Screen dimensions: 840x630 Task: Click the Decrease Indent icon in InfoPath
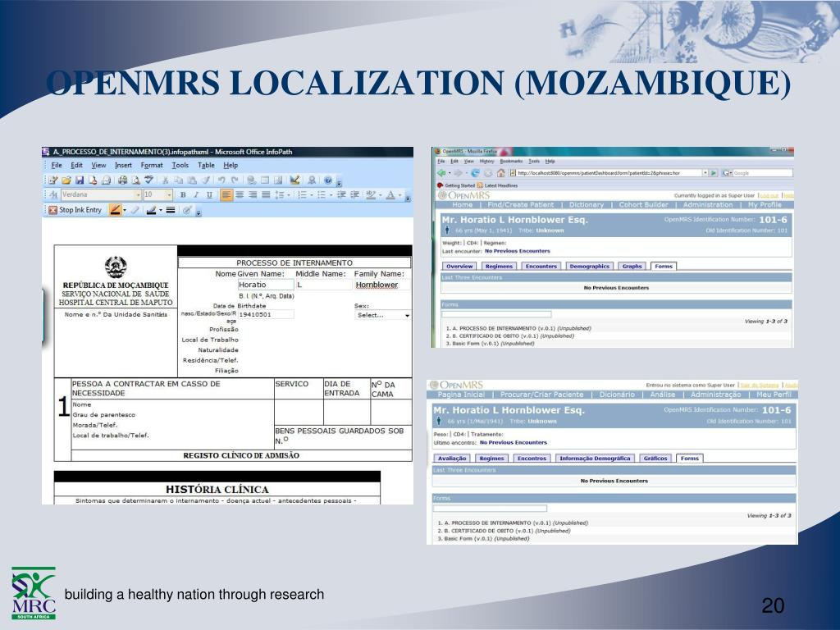[341, 195]
